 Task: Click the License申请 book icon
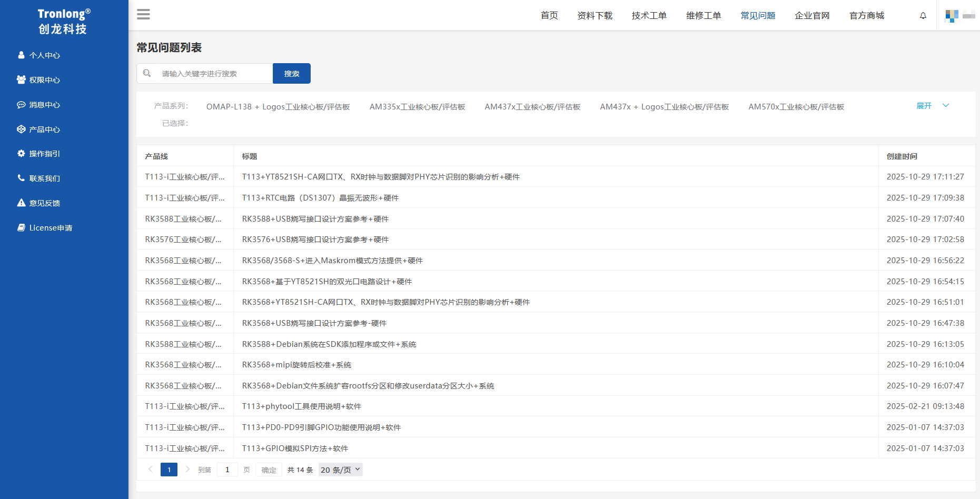pos(21,227)
